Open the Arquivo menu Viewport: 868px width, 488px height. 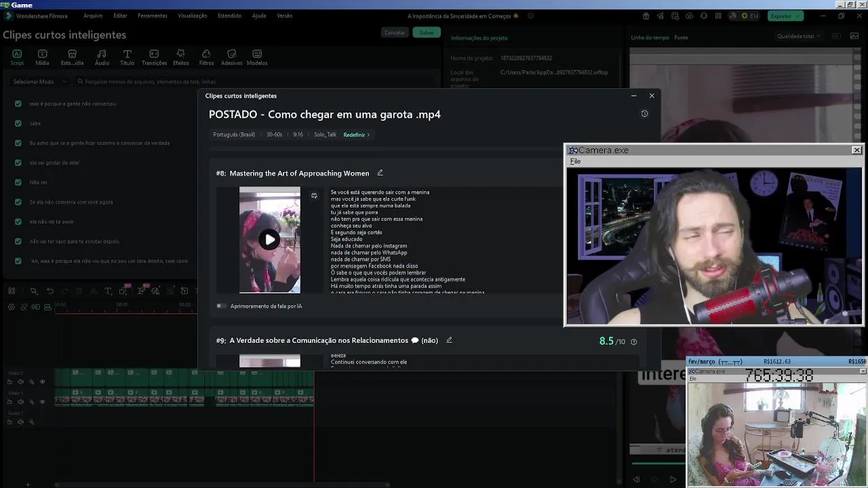pos(93,16)
